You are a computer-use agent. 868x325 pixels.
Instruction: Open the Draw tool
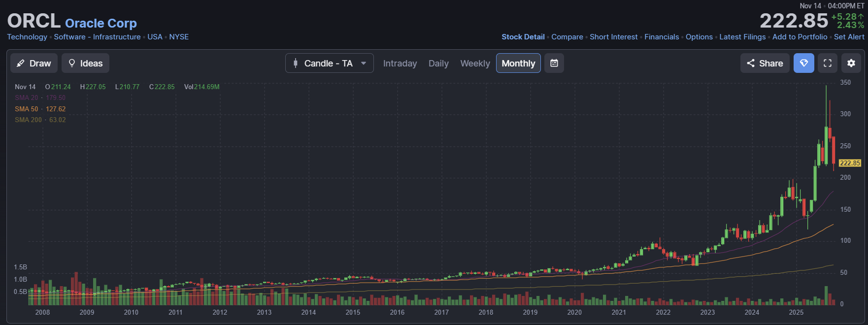(34, 63)
